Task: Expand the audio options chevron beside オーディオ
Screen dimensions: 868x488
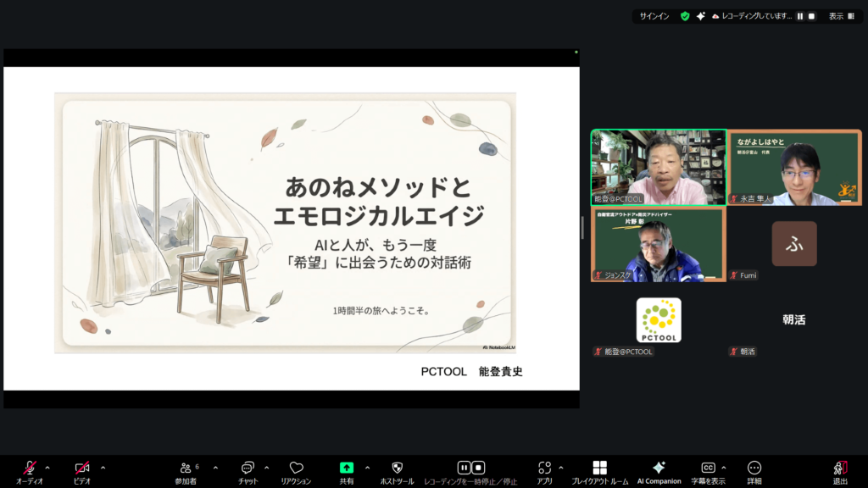Action: click(x=47, y=468)
